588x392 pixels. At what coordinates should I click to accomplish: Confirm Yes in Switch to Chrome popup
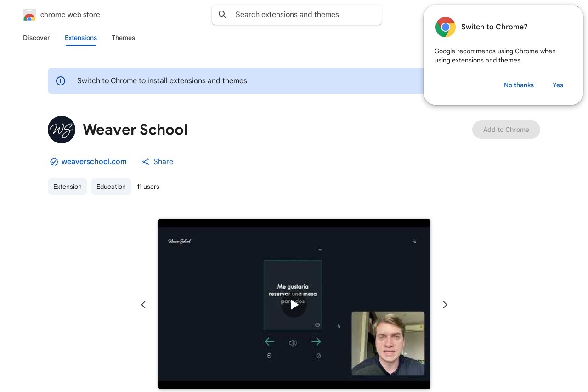click(x=558, y=85)
